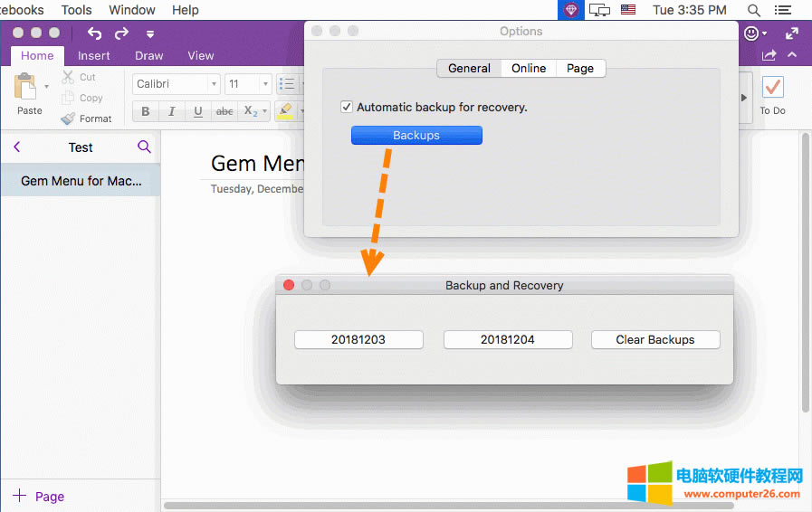Open the Insert ribbon tab

tap(94, 55)
